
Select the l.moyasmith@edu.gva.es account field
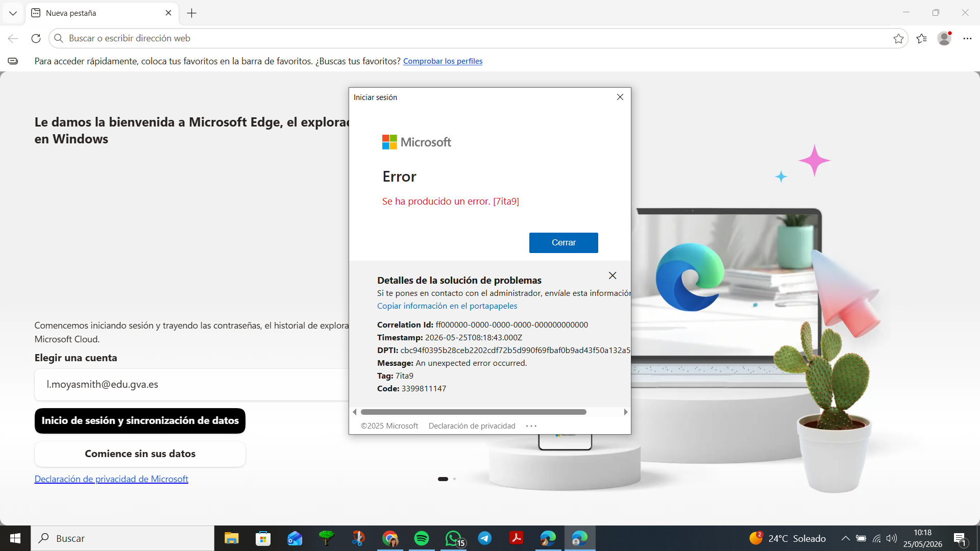pos(192,385)
